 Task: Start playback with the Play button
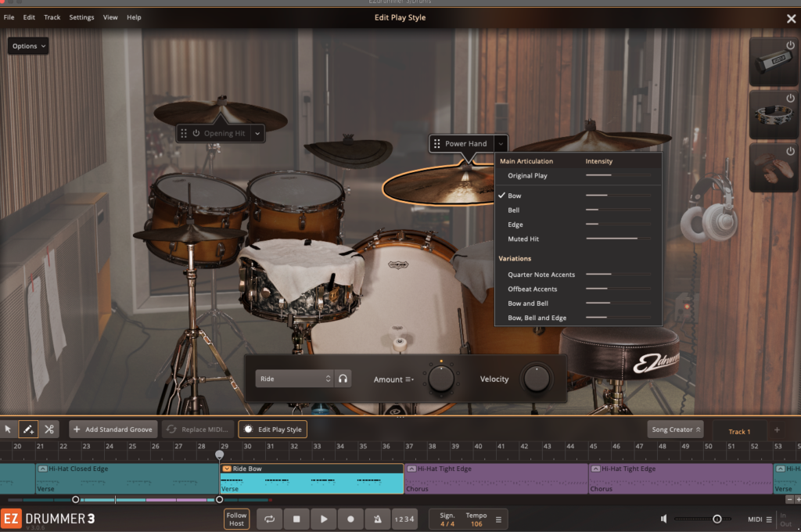click(323, 519)
